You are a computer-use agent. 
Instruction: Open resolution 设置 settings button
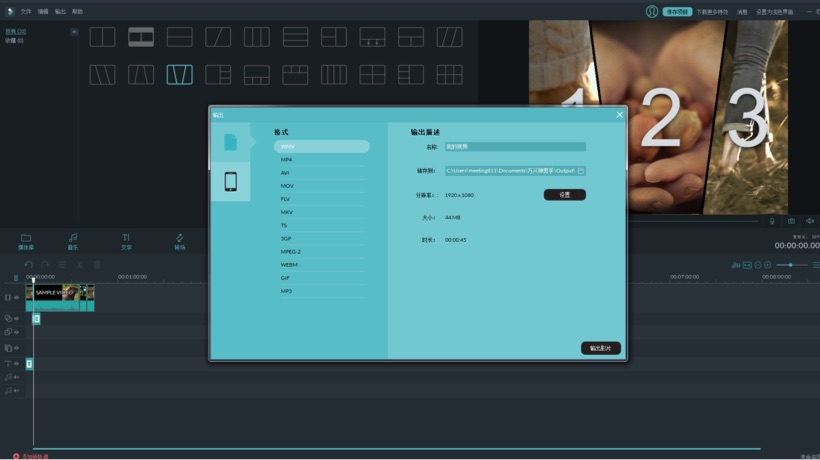click(564, 195)
